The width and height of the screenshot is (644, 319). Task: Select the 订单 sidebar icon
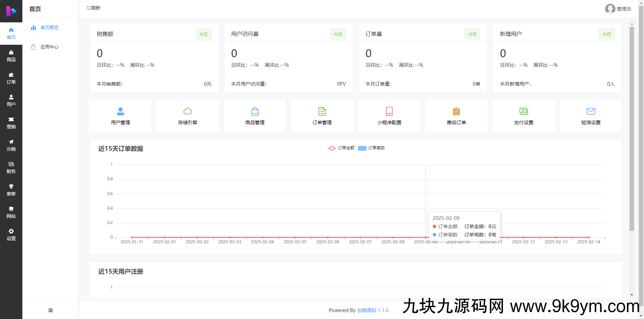(x=11, y=78)
